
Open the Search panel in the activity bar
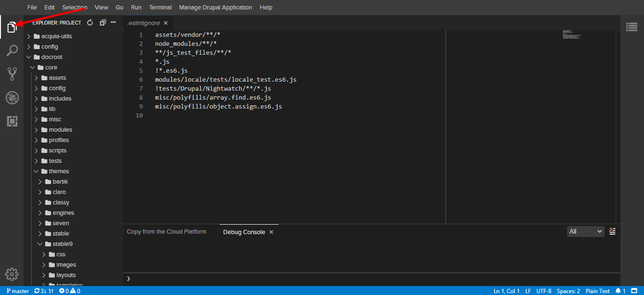coord(12,50)
